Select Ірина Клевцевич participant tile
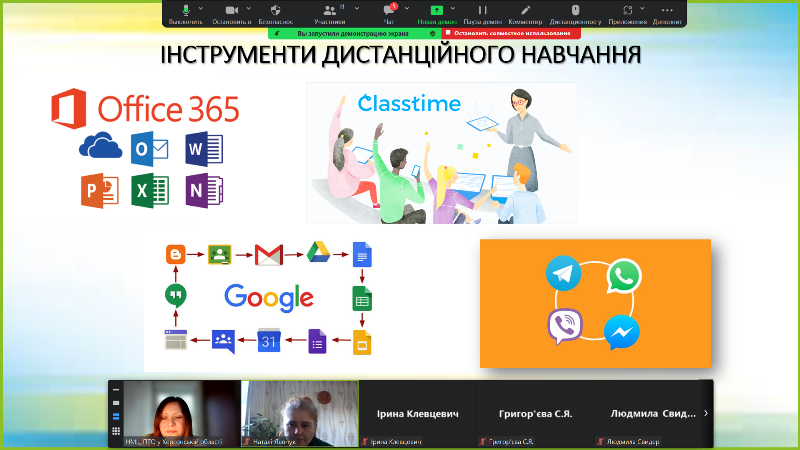 pos(417,413)
